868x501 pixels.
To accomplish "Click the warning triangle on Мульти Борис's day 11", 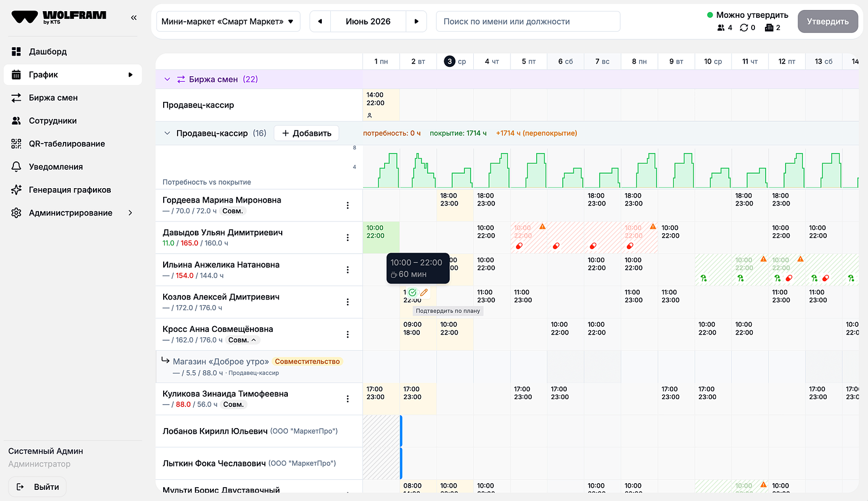I will 763,485.
